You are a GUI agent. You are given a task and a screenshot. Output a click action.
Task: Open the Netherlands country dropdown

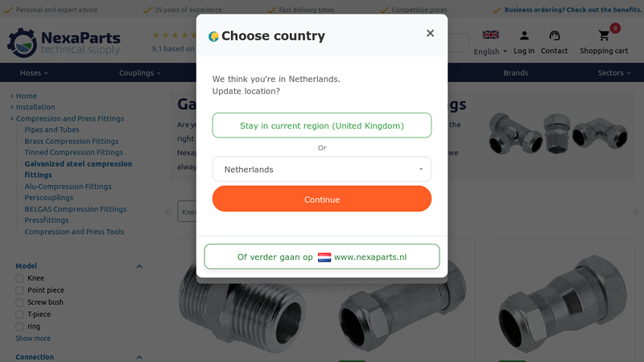(322, 170)
